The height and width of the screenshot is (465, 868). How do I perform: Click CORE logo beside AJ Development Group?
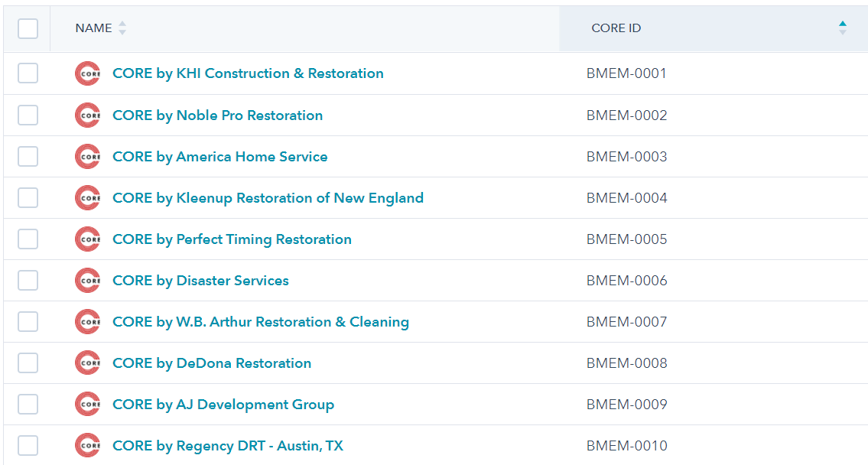(x=87, y=405)
